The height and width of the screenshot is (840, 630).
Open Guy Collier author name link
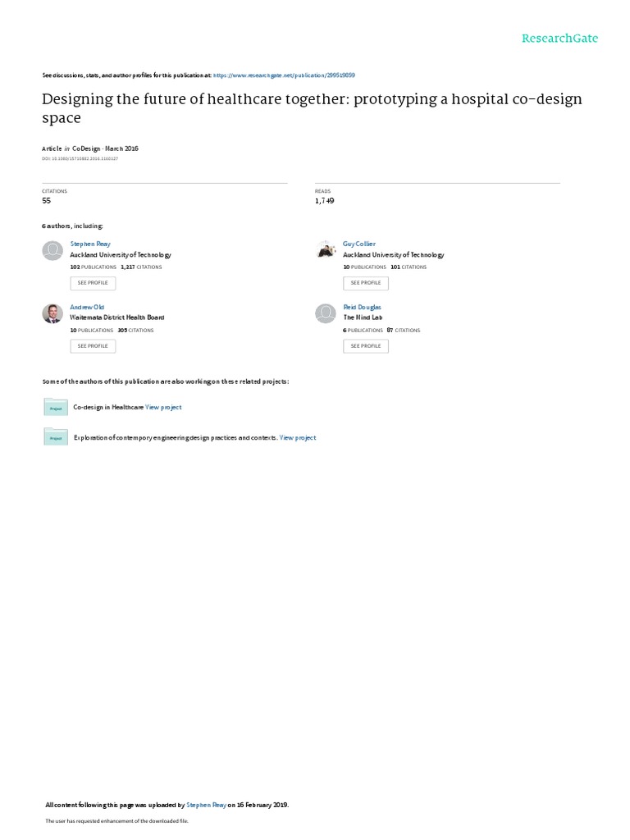tap(359, 244)
